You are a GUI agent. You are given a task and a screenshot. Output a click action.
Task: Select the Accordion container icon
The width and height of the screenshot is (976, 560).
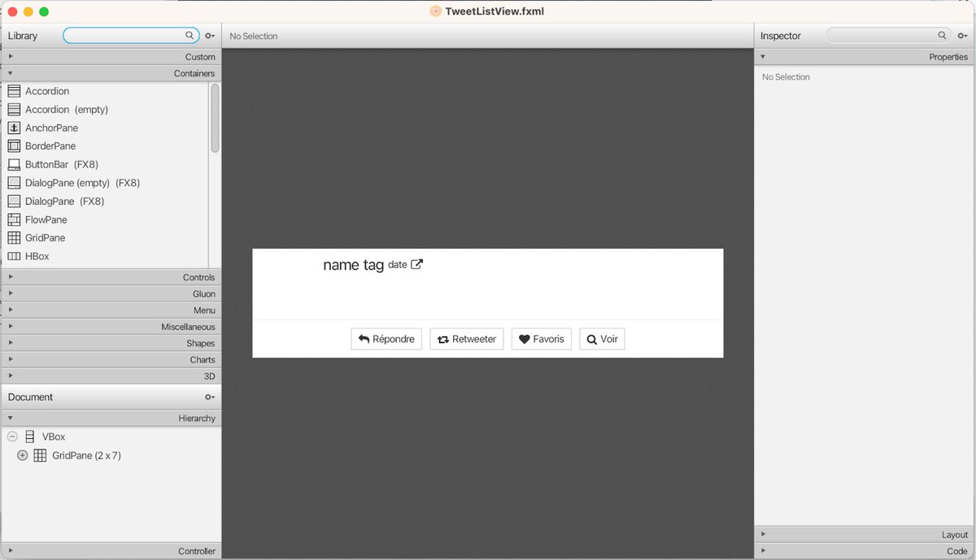[14, 91]
